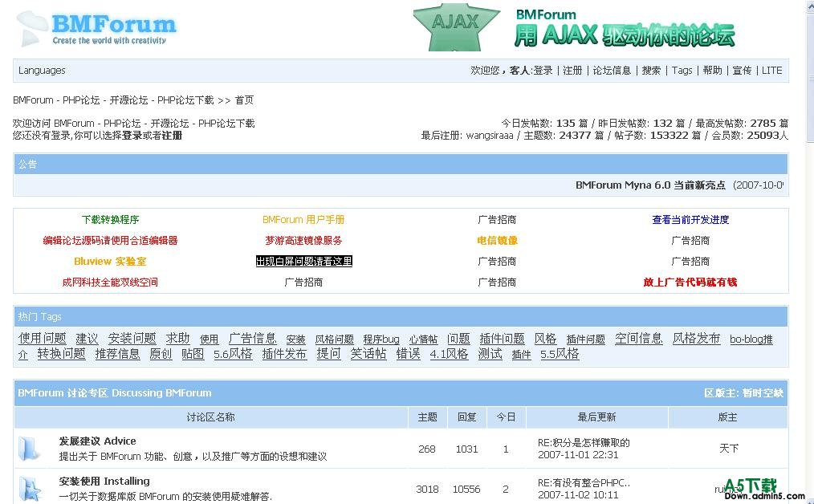Screen dimensions: 814x504
Task: Select the 错误 tag
Action: (x=408, y=354)
